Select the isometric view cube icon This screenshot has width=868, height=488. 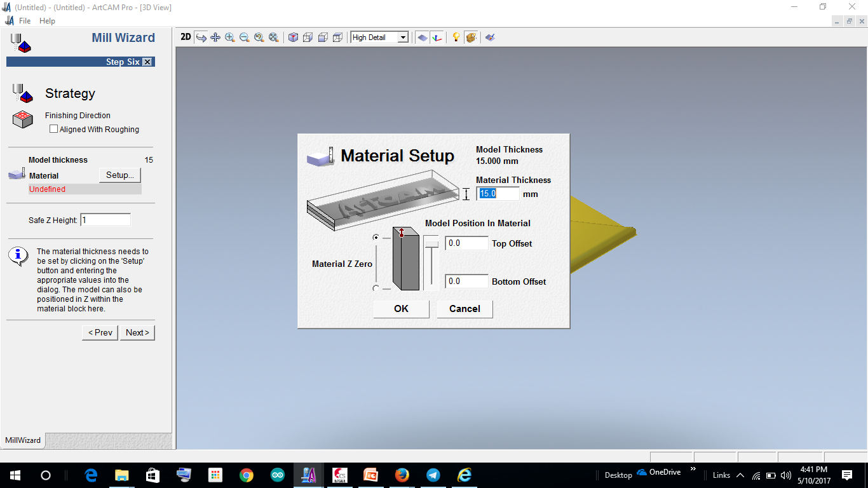point(293,37)
